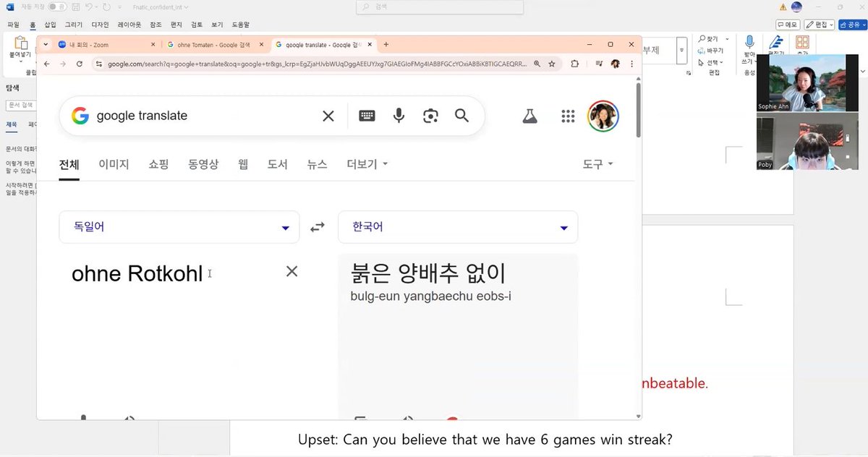Select the 동영상 search tab

(x=203, y=164)
